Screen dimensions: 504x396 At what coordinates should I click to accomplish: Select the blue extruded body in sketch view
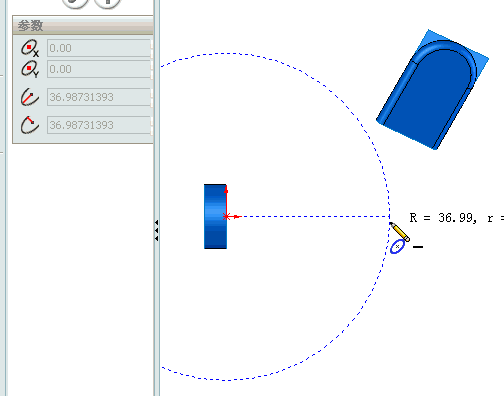pos(215,216)
